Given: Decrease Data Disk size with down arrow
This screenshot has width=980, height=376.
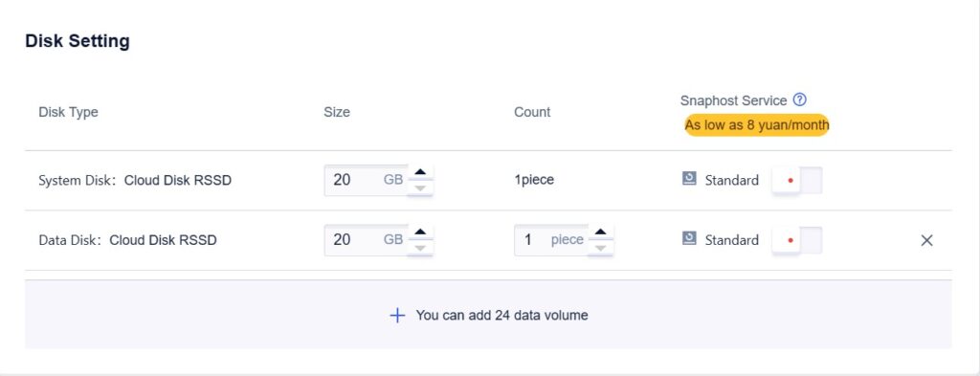Looking at the screenshot, I should coord(421,248).
